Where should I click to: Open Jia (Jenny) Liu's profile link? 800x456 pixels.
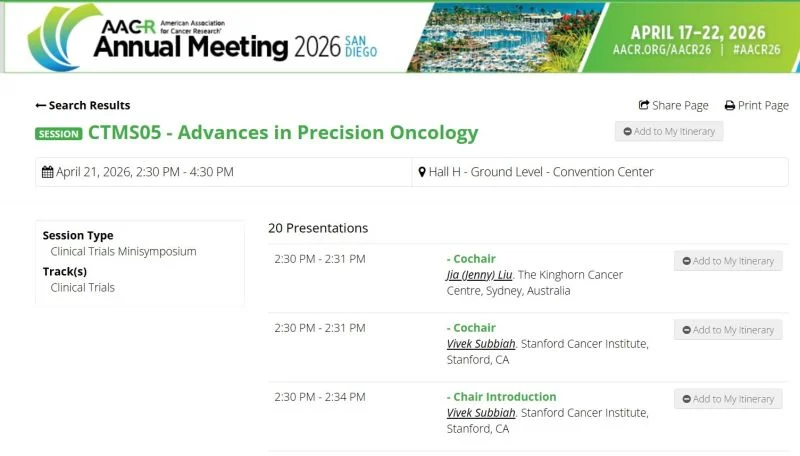click(479, 275)
